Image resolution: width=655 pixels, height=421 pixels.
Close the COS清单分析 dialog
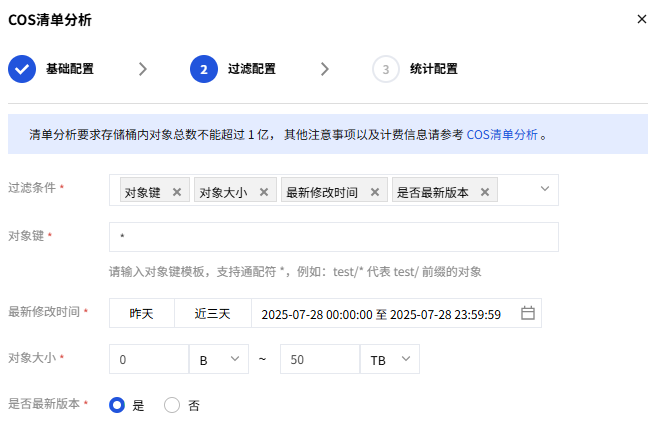pyautogui.click(x=642, y=19)
